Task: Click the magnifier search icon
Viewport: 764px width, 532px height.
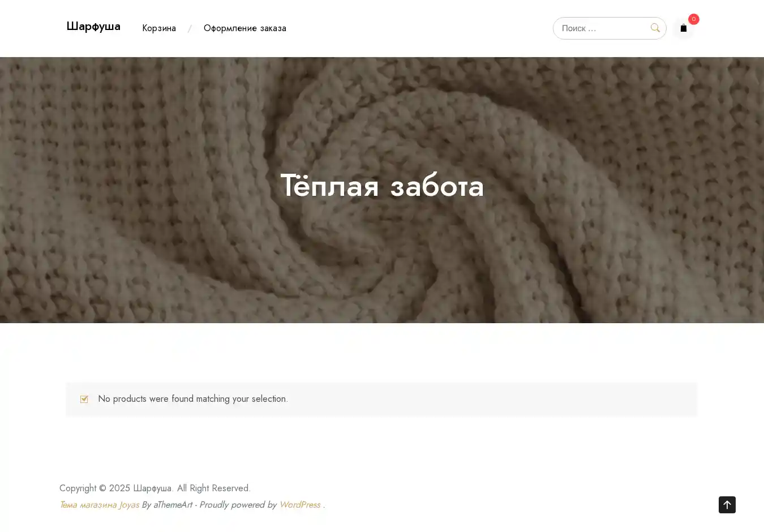Action: coord(655,28)
